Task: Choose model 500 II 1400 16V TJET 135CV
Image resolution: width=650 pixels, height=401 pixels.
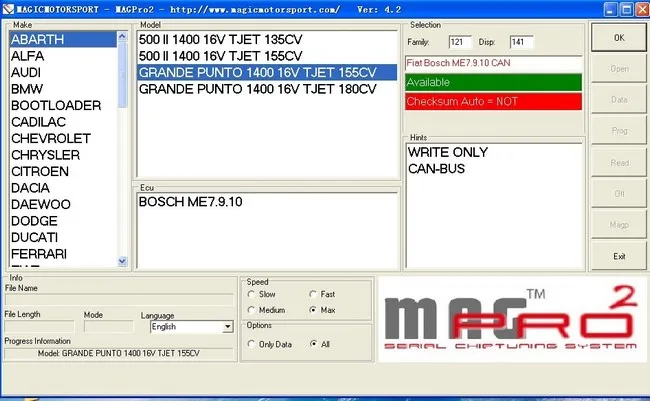Action: (267, 39)
